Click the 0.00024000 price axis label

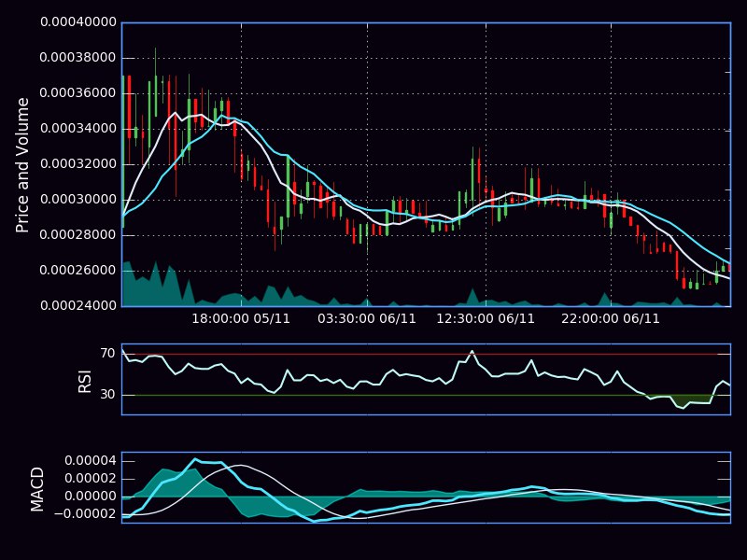point(78,305)
